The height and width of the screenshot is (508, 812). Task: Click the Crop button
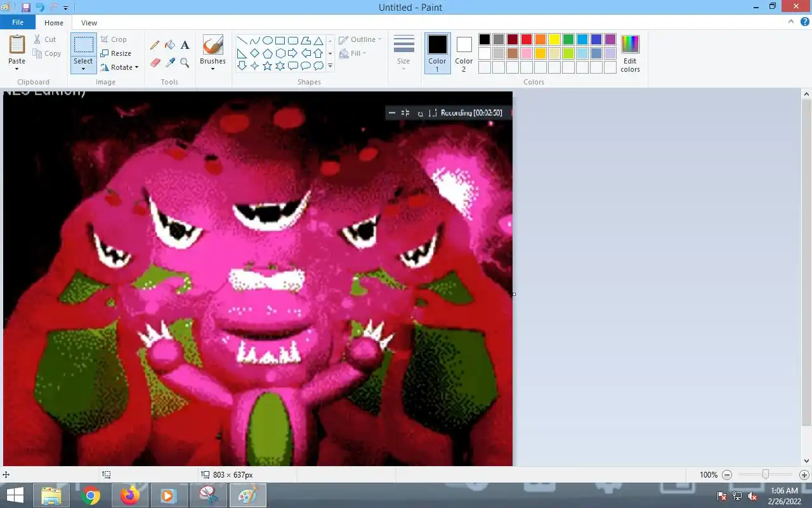(x=114, y=39)
